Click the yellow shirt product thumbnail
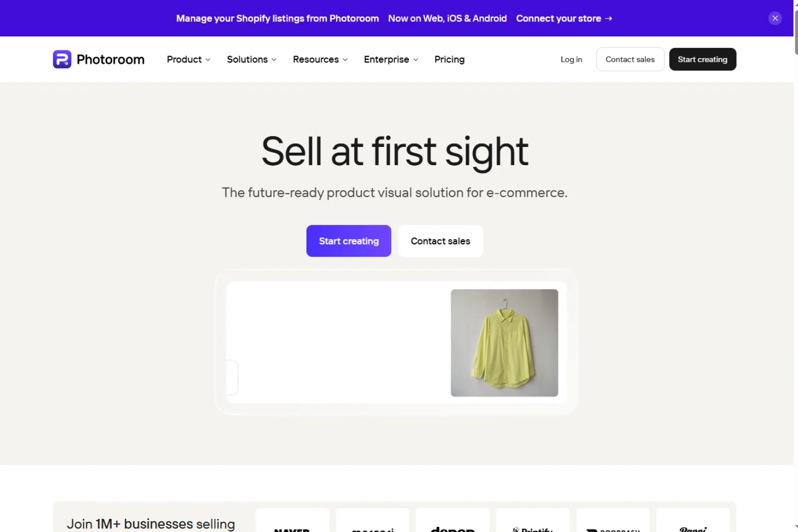 tap(504, 343)
